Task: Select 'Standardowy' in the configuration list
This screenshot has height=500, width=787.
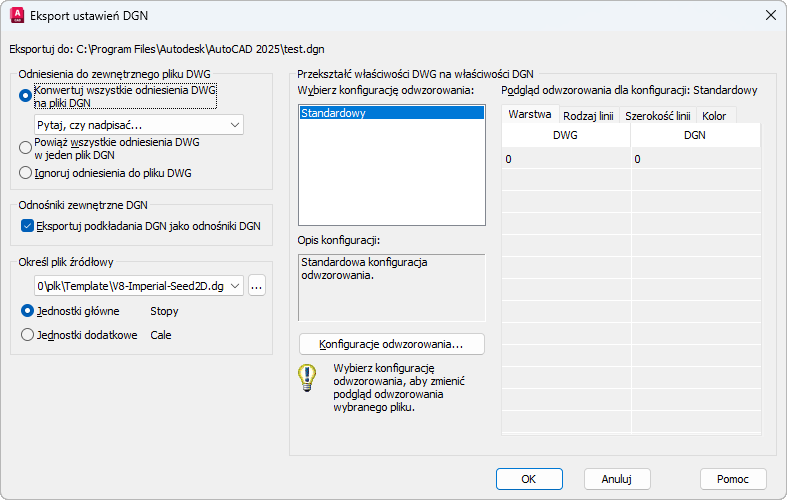Action: click(x=334, y=114)
